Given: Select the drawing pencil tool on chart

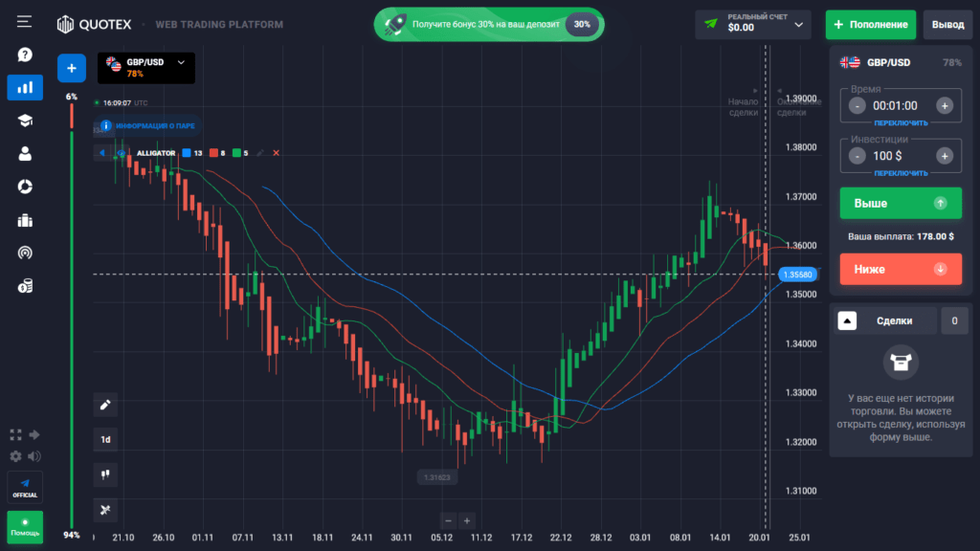Looking at the screenshot, I should 106,405.
